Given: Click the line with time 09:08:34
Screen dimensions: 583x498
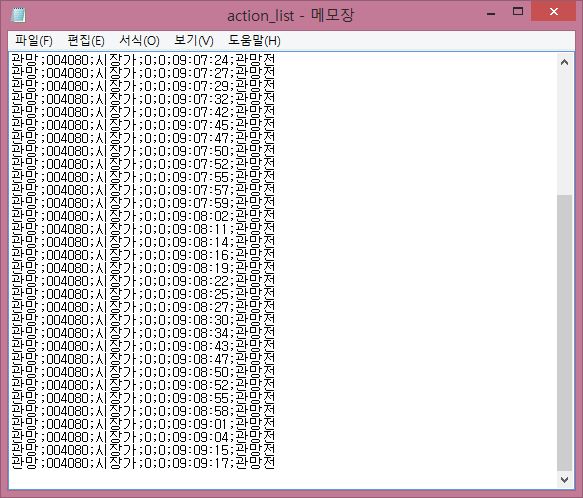Looking at the screenshot, I should click(143, 333).
